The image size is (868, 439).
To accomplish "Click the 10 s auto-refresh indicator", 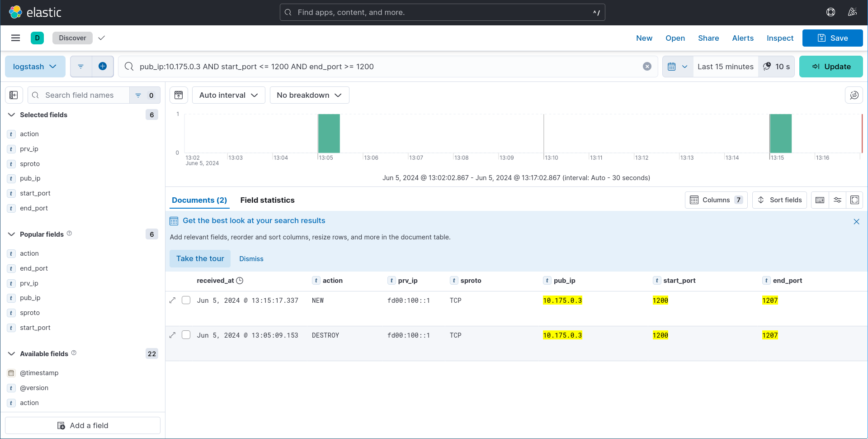I will click(x=776, y=67).
